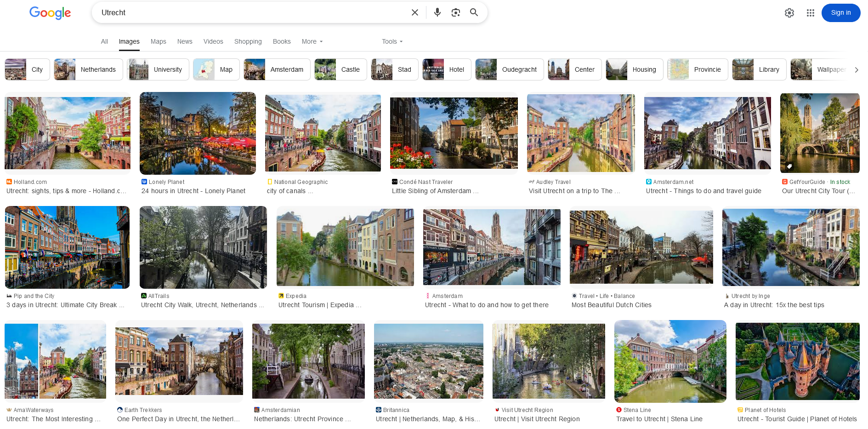868x429 pixels.
Task: Select the Center filter chip
Action: tap(575, 69)
